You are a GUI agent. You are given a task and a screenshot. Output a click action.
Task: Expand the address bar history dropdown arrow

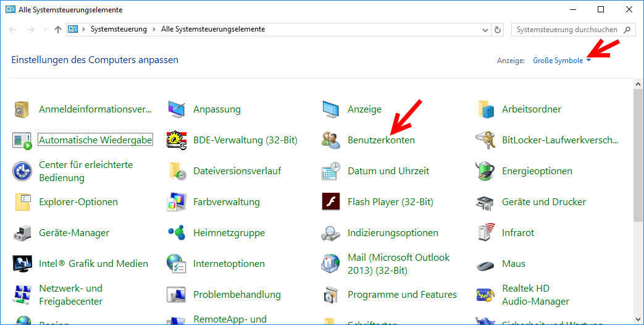(x=485, y=30)
